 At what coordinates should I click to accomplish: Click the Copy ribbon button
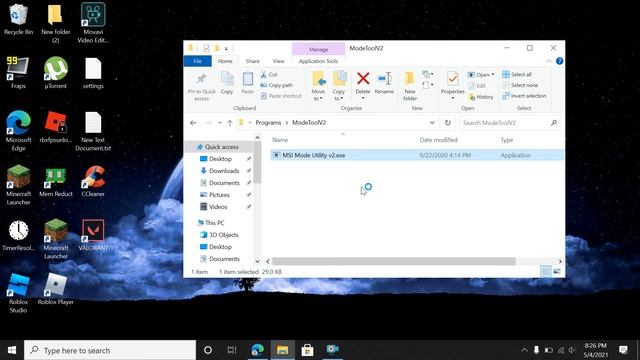tap(227, 83)
